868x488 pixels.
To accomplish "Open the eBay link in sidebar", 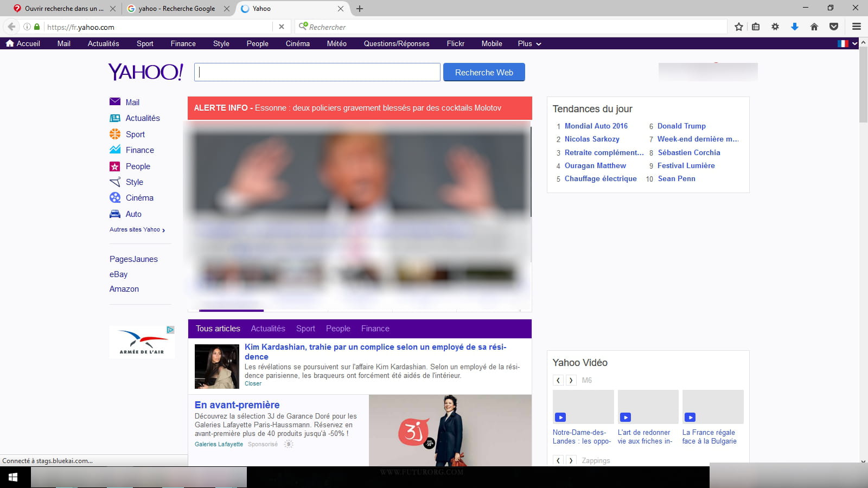I will pos(118,274).
